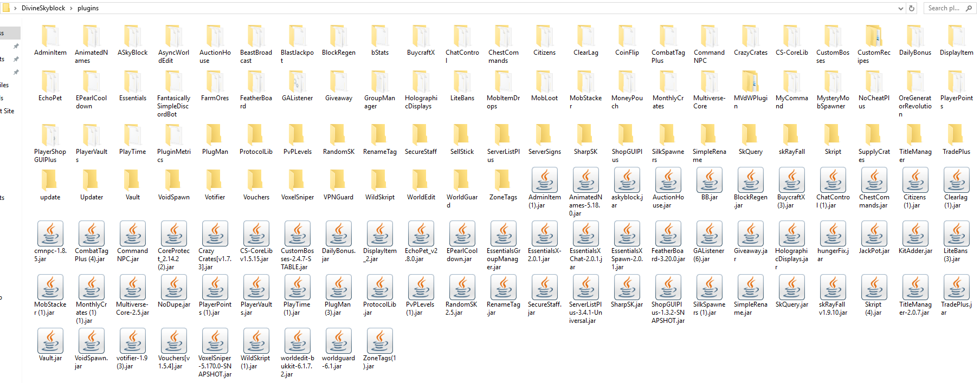Screen dimensions: 980x383
Task: Select the LiteBans (3).jar file
Action: (957, 242)
